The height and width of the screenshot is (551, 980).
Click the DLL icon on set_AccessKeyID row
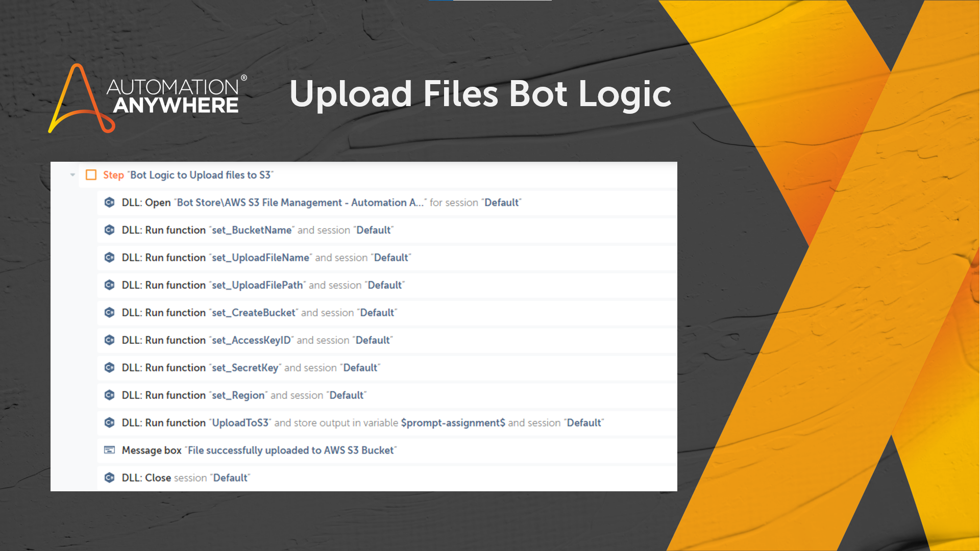[x=109, y=340]
